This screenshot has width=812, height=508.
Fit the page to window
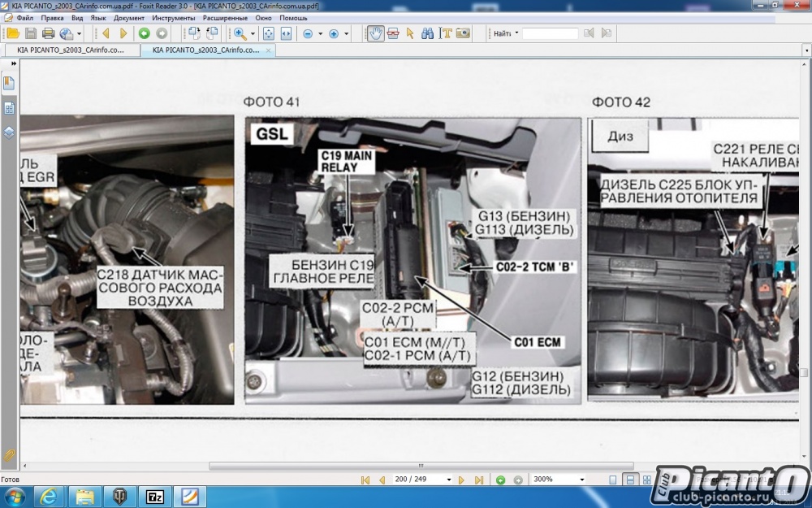[x=268, y=33]
